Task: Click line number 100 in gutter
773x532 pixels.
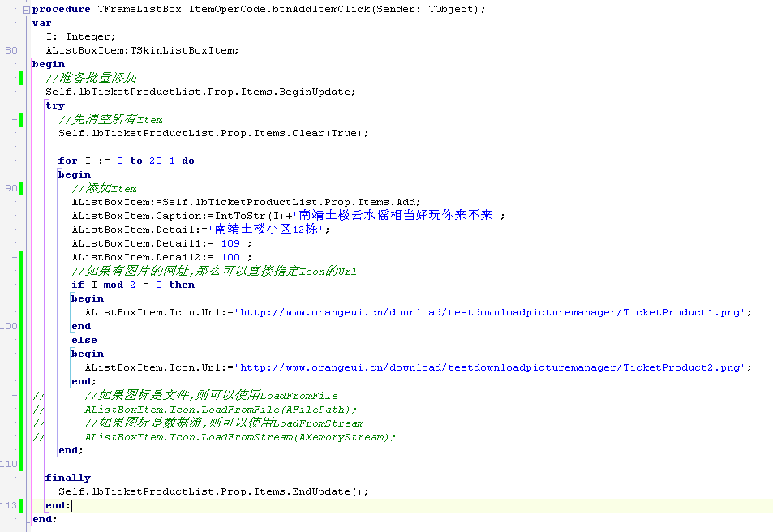Action: tap(9, 326)
